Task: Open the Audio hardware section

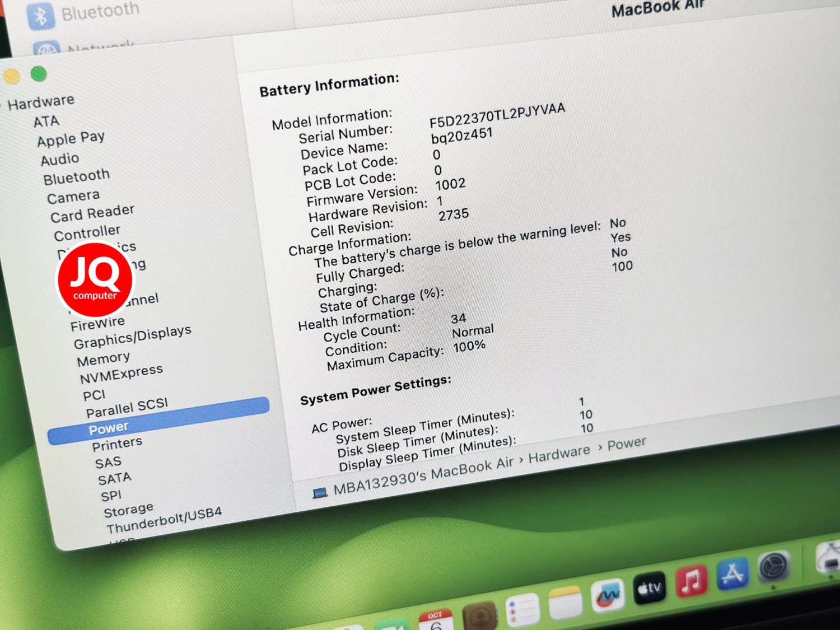Action: coord(60,160)
